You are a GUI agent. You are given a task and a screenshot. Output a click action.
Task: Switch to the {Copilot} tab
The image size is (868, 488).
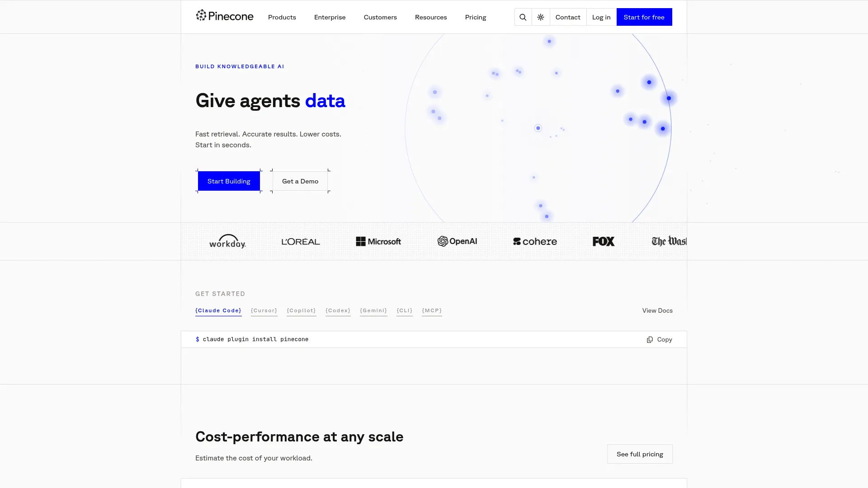(x=302, y=311)
